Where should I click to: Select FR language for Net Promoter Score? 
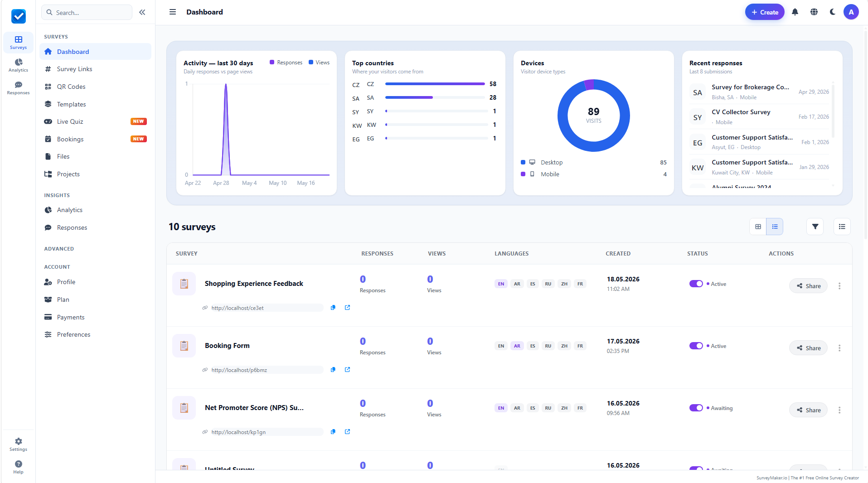(580, 408)
